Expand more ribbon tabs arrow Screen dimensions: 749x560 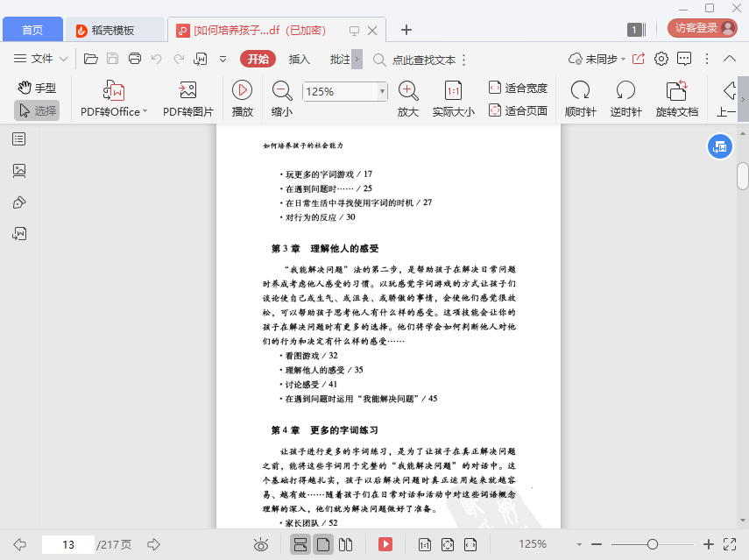(x=357, y=60)
